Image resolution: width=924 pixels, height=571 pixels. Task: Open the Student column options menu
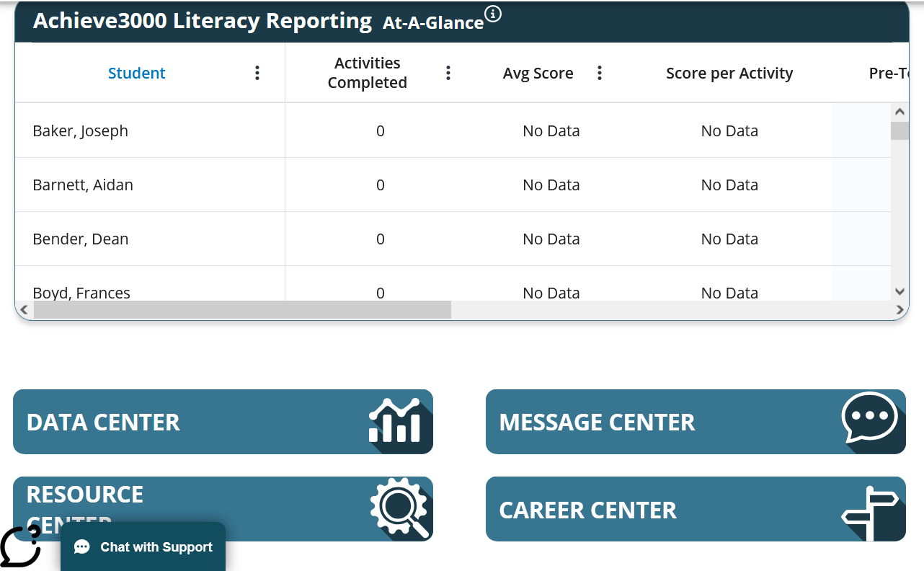click(x=257, y=73)
